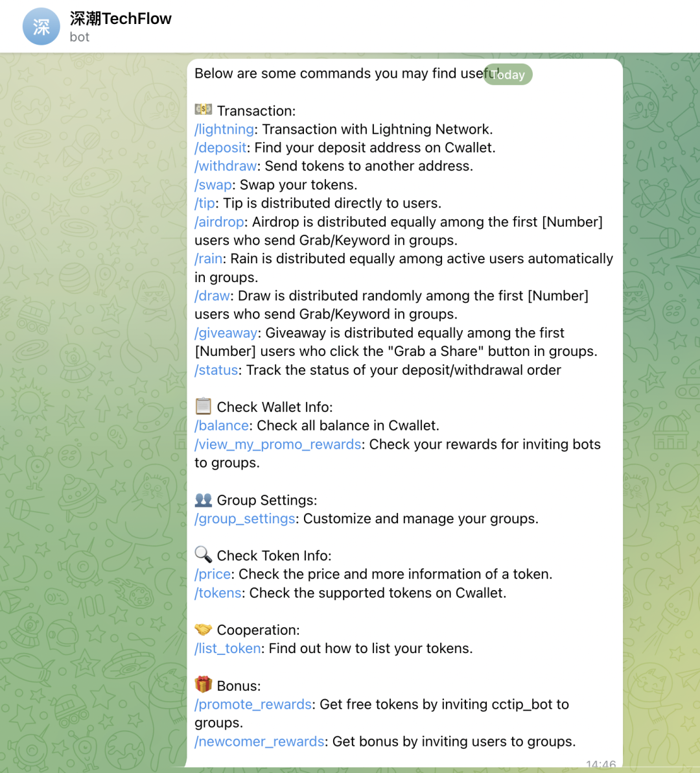Viewport: 700px width, 773px height.
Task: Click the magnifying glass Check Token Info icon
Action: (202, 555)
